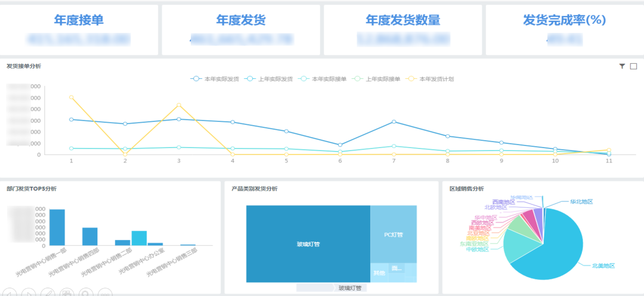
Task: Select the 玻璃灯管 treemap block
Action: pyautogui.click(x=308, y=243)
